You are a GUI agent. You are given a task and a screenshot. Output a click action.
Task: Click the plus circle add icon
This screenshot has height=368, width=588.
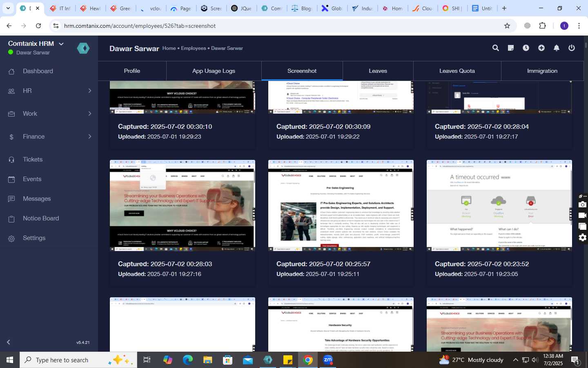pos(541,48)
